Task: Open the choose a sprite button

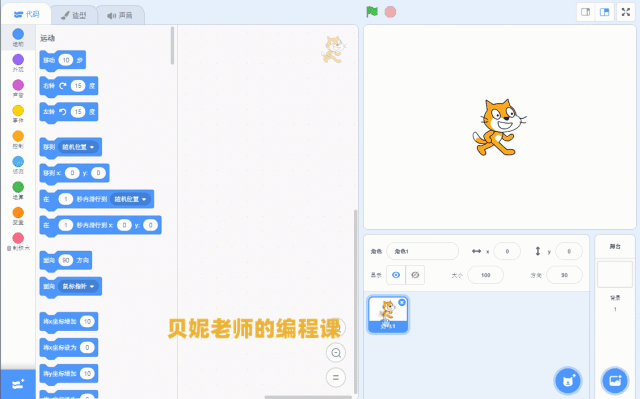Action: tap(568, 381)
